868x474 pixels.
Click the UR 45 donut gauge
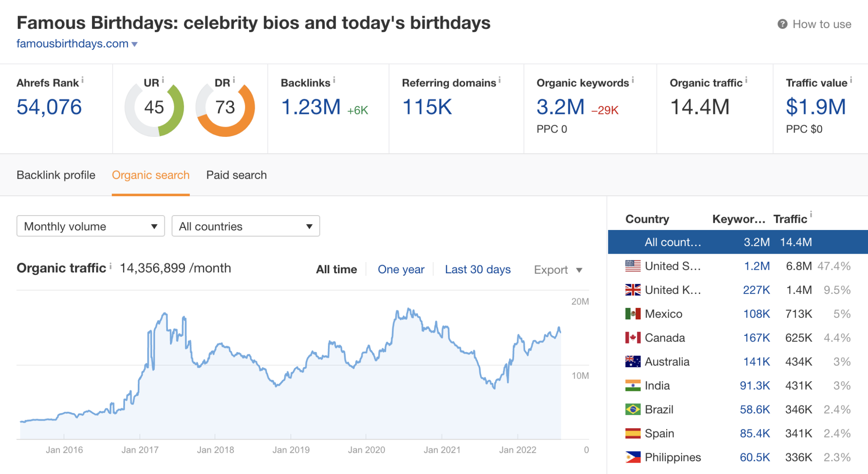pos(154,108)
